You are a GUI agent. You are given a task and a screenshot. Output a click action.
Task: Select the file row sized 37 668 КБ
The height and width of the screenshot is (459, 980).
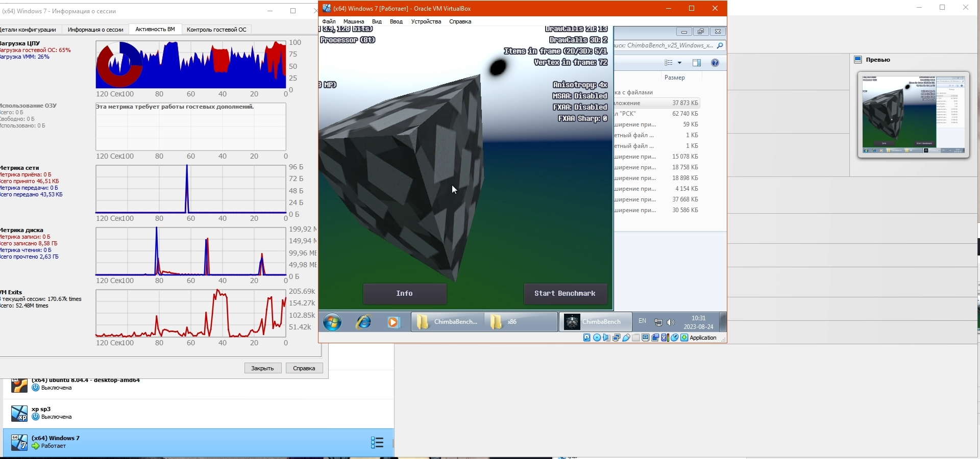point(657,199)
